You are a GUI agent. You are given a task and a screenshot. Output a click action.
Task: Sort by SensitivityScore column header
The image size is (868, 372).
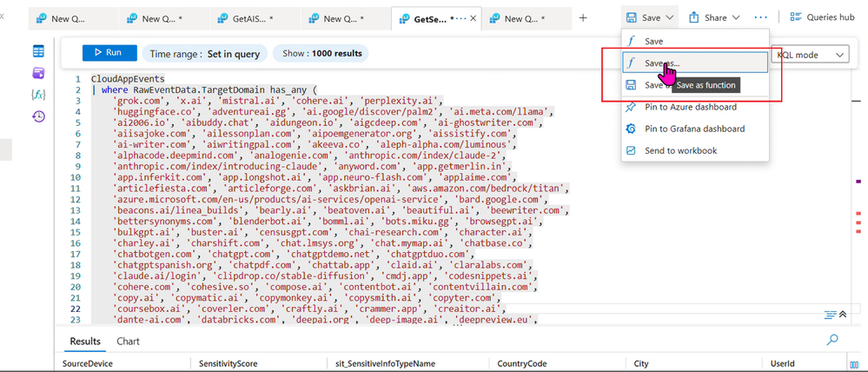click(x=227, y=363)
